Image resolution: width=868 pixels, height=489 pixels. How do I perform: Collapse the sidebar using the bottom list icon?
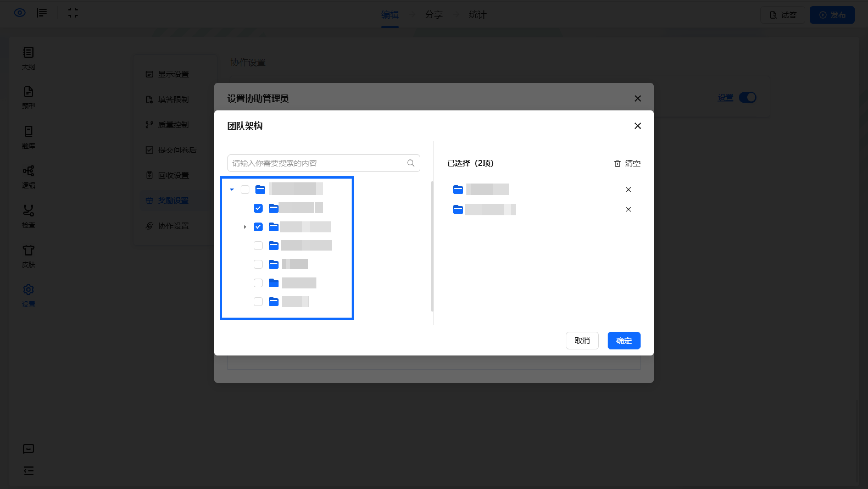click(28, 471)
